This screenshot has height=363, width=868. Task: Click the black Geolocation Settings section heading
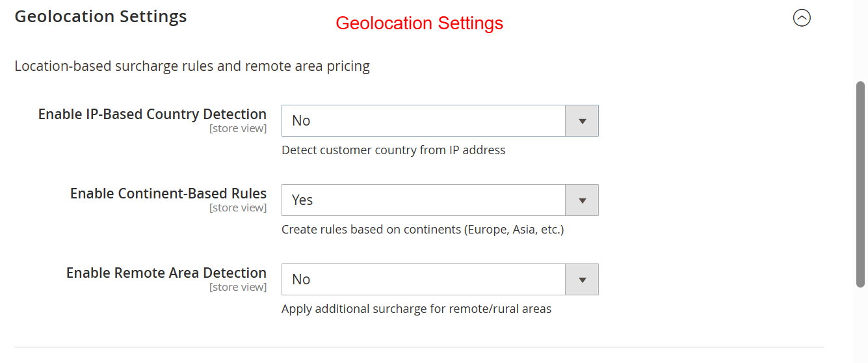[101, 17]
